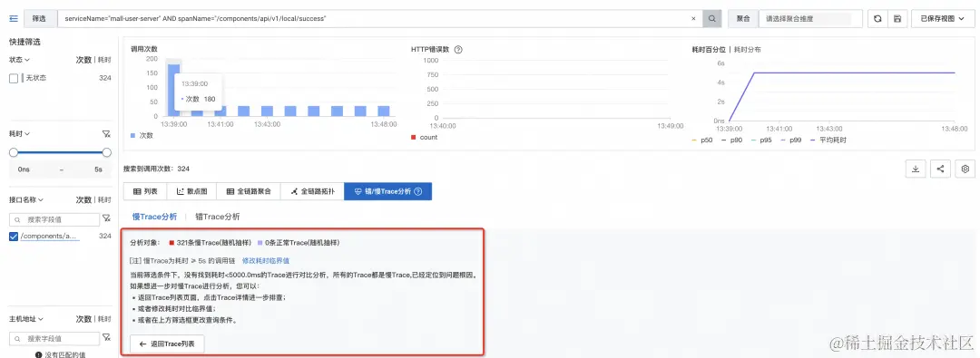Toggle the p50 legend item

[x=702, y=140]
